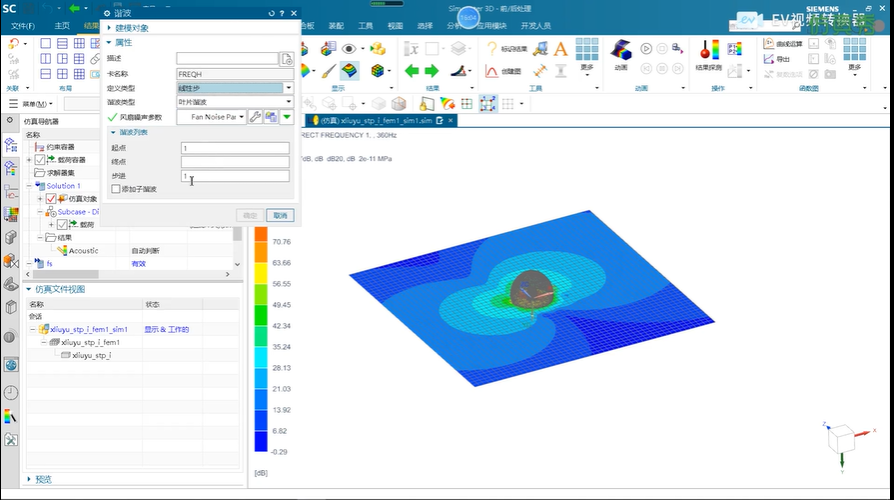Viewport: 894px width, 504px height.
Task: Click the green next-result right arrow
Action: coord(432,70)
